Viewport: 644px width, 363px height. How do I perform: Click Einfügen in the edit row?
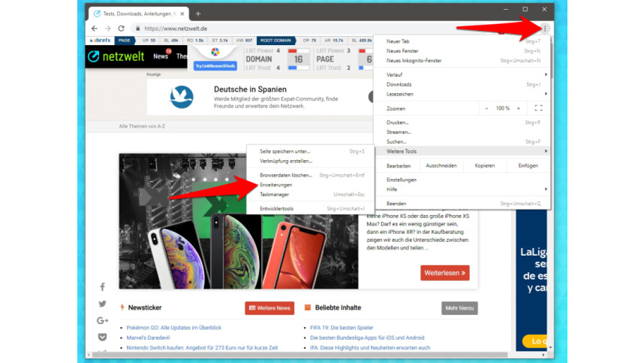528,165
